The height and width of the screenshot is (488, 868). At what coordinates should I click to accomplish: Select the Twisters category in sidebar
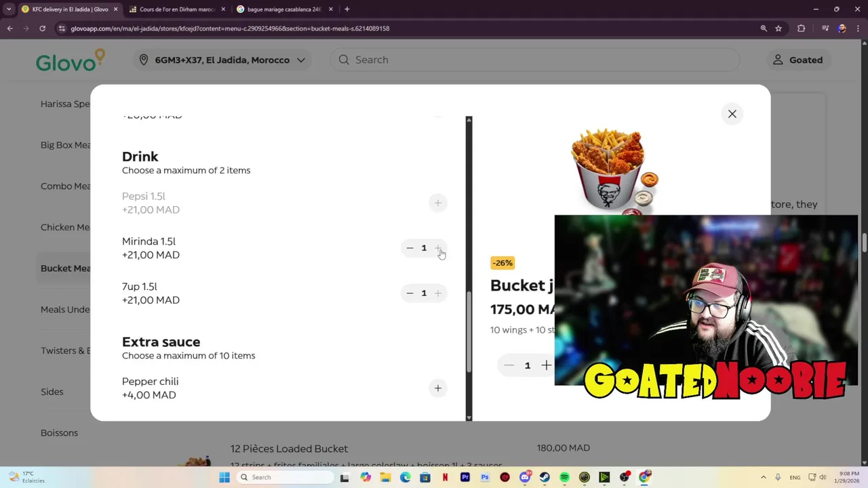(x=65, y=350)
